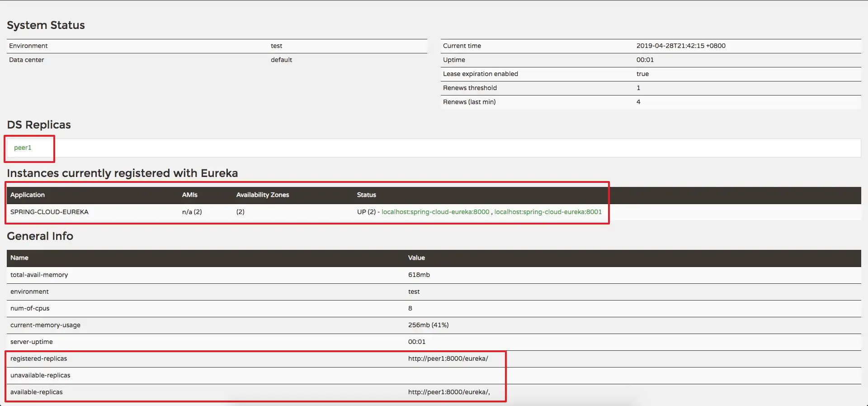868x406 pixels.
Task: Click the AMIs column header
Action: 190,195
